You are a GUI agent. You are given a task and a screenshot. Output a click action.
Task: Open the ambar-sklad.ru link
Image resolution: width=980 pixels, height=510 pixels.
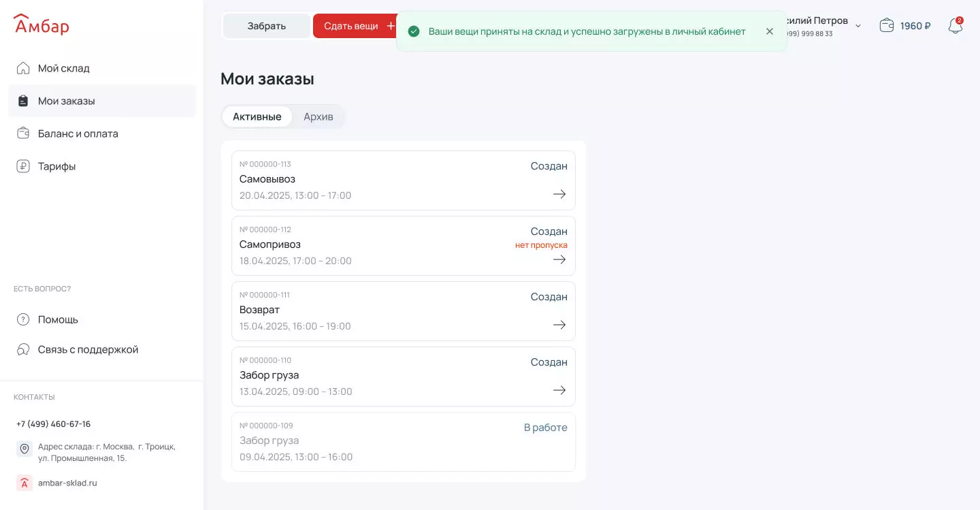click(x=67, y=483)
